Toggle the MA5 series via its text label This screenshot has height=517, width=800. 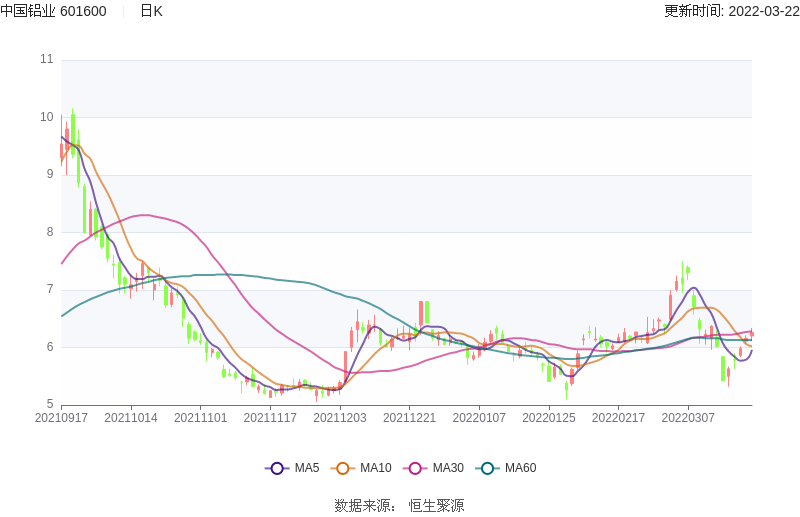pos(306,468)
